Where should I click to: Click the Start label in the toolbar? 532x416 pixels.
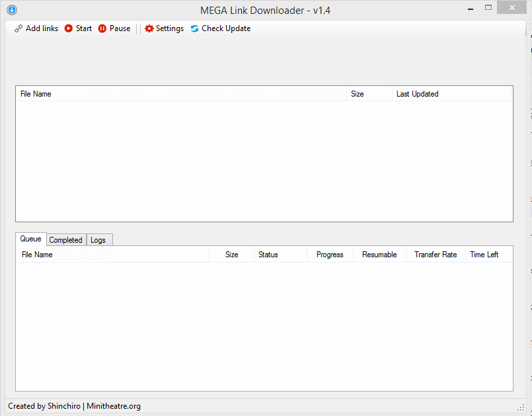click(x=84, y=28)
